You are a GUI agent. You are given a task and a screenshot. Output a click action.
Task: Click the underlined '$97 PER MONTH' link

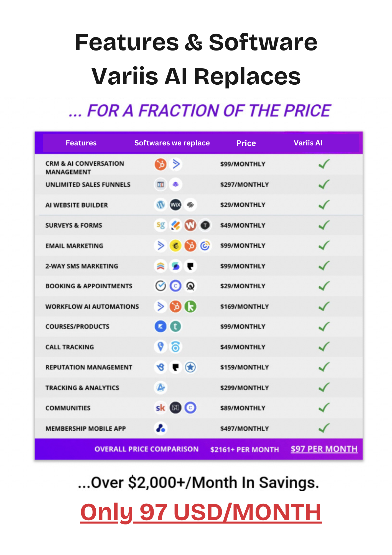(x=324, y=449)
